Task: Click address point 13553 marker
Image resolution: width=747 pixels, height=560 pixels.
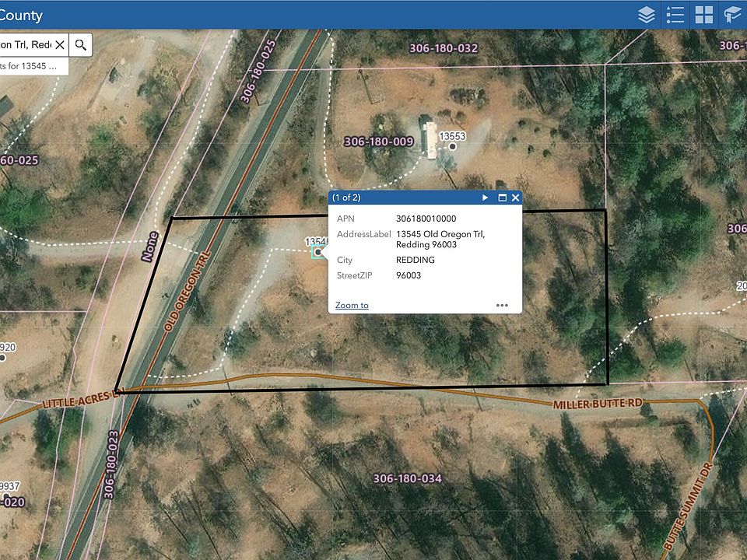Action: point(453,146)
